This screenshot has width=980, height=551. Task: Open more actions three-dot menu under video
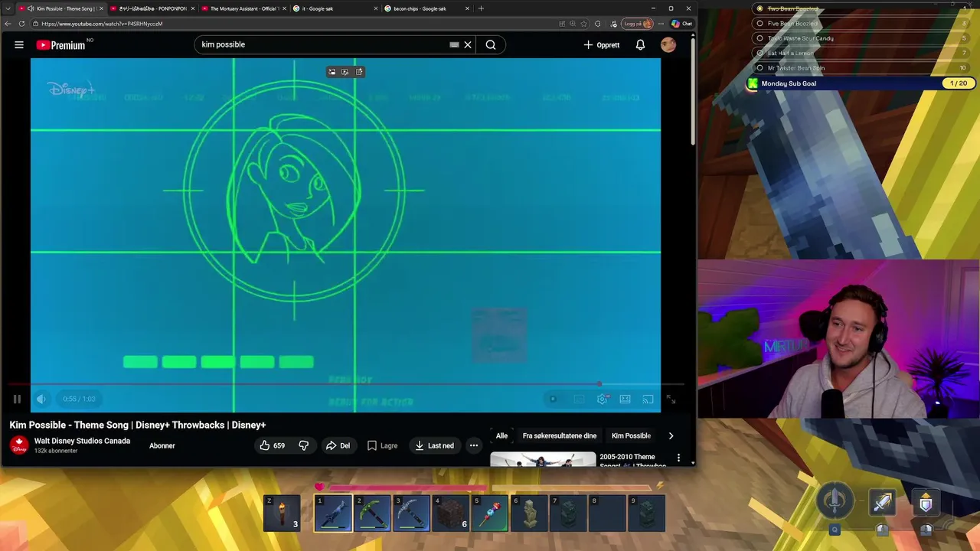click(x=473, y=445)
